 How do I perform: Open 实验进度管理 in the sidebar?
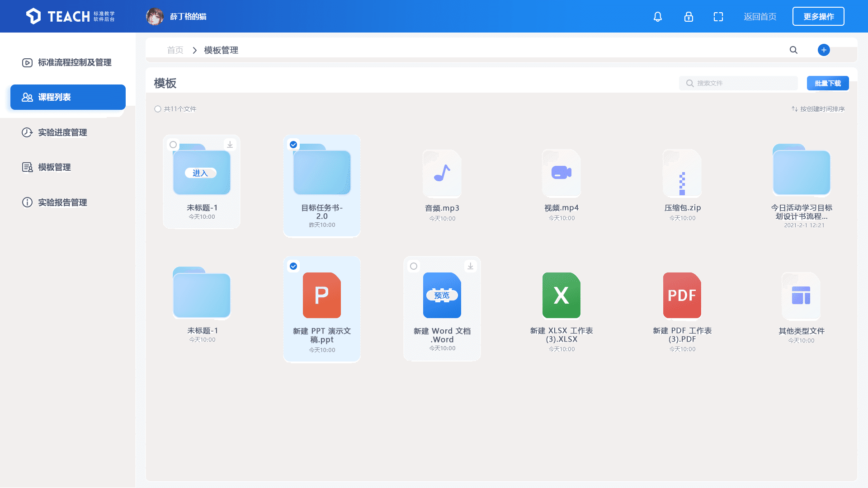click(x=62, y=132)
